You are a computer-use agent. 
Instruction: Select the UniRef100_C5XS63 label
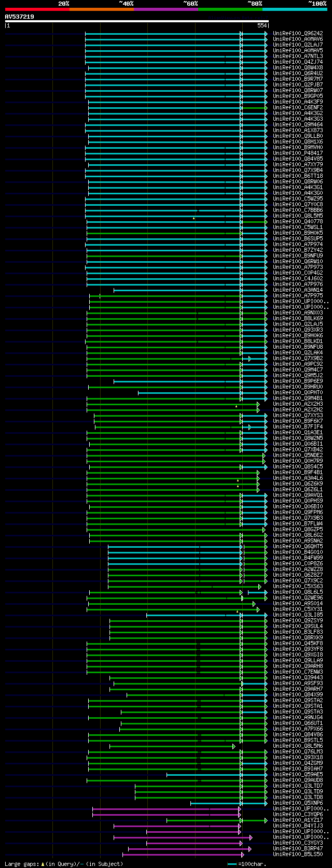pos(298,587)
